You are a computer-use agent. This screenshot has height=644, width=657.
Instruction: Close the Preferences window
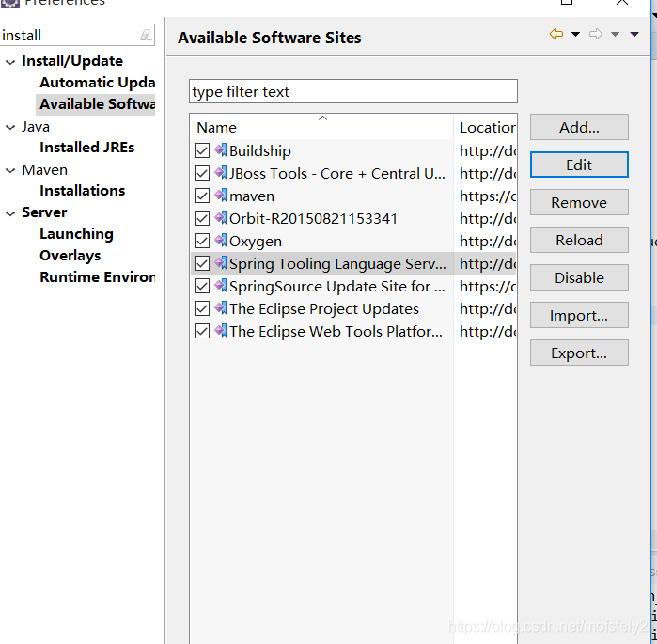point(622,2)
